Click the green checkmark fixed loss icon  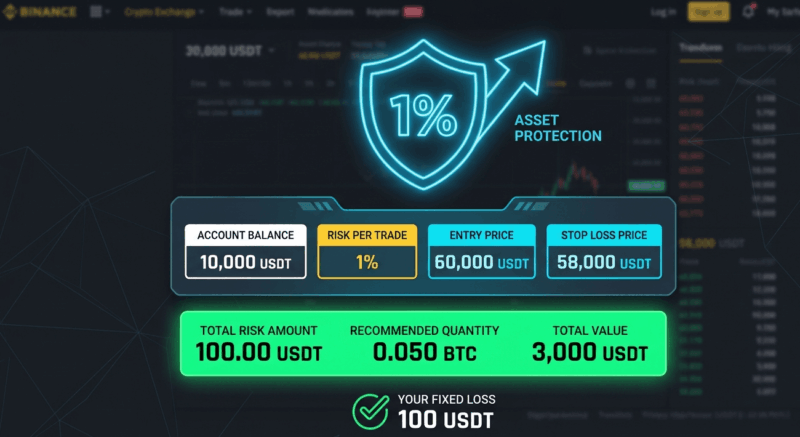pyautogui.click(x=370, y=411)
